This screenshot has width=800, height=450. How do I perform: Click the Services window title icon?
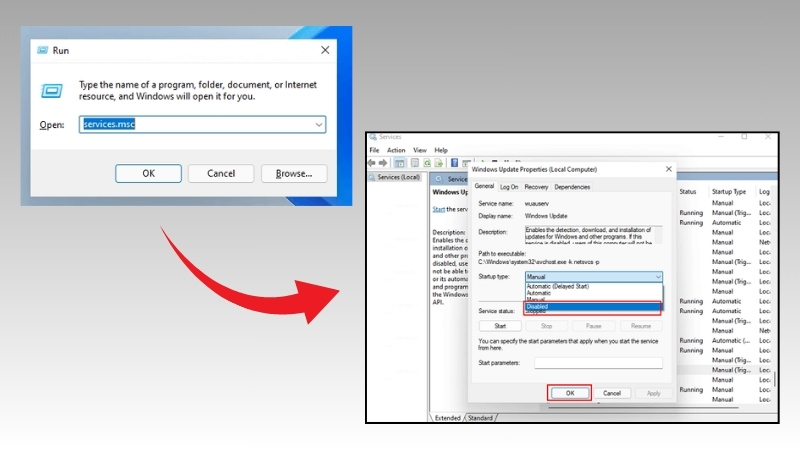[373, 137]
